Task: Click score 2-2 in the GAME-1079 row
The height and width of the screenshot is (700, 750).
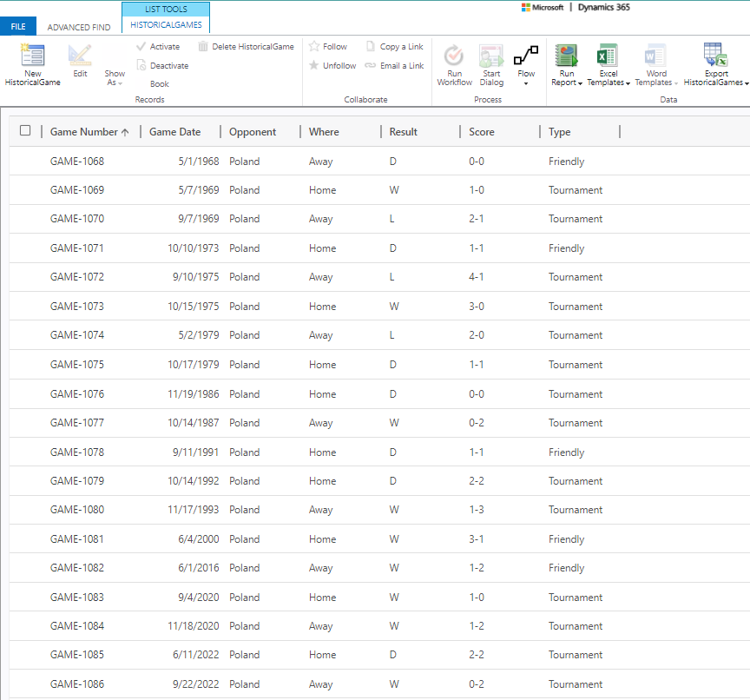Action: [x=477, y=481]
